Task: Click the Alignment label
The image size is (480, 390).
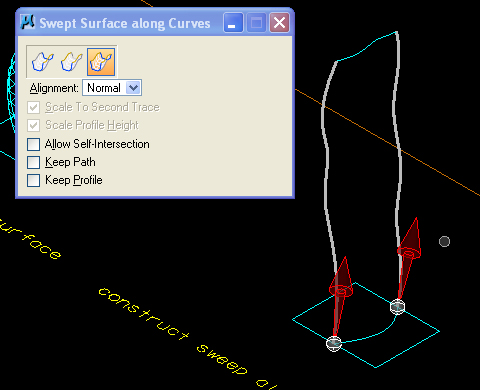Action: [x=54, y=88]
